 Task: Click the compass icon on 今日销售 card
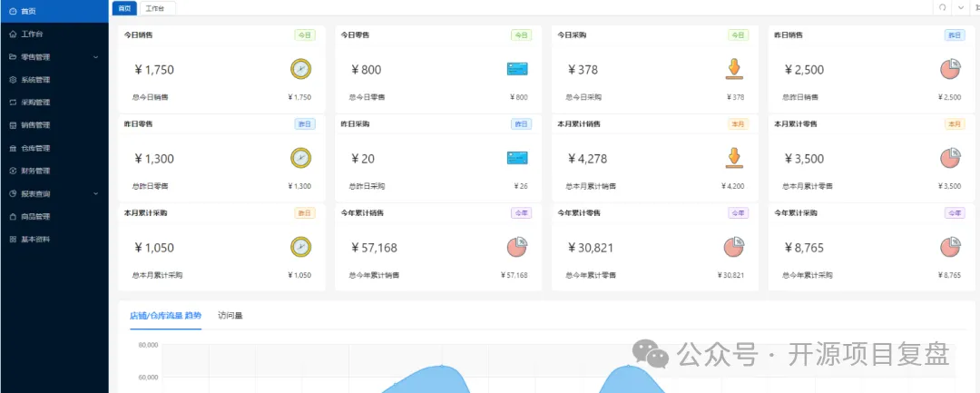[300, 69]
